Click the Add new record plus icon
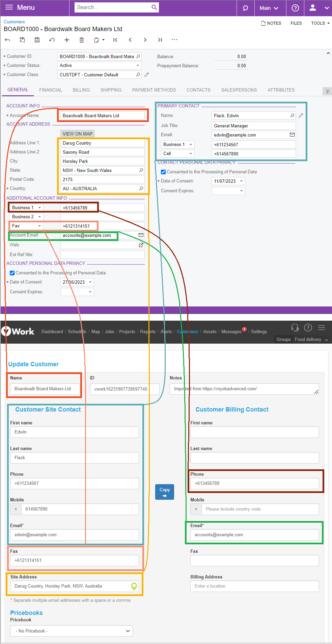The height and width of the screenshot is (644, 332). click(67, 40)
